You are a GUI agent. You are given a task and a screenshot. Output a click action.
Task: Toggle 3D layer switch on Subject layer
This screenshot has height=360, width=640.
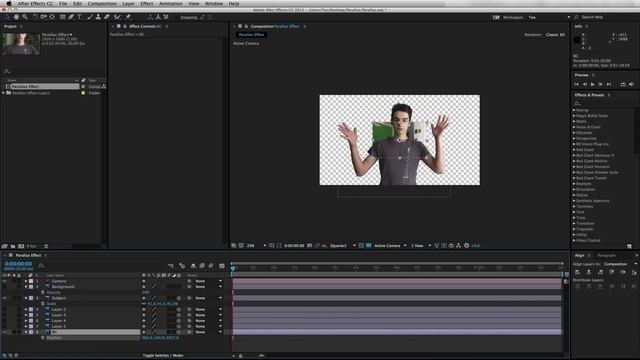coord(179,298)
